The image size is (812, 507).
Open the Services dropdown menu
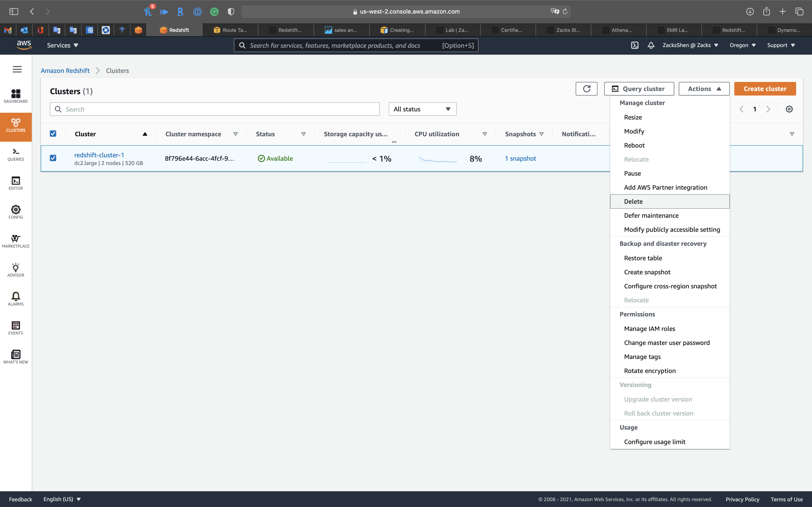pyautogui.click(x=62, y=45)
